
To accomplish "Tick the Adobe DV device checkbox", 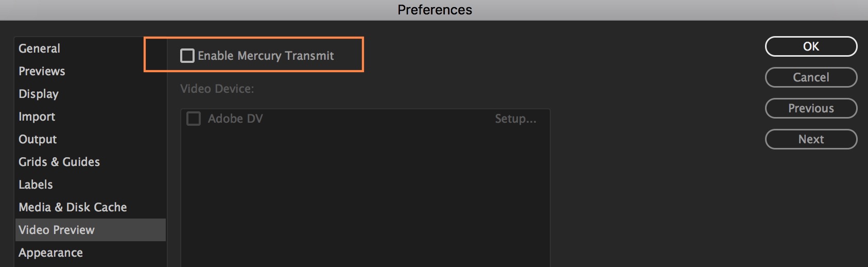I will 194,119.
